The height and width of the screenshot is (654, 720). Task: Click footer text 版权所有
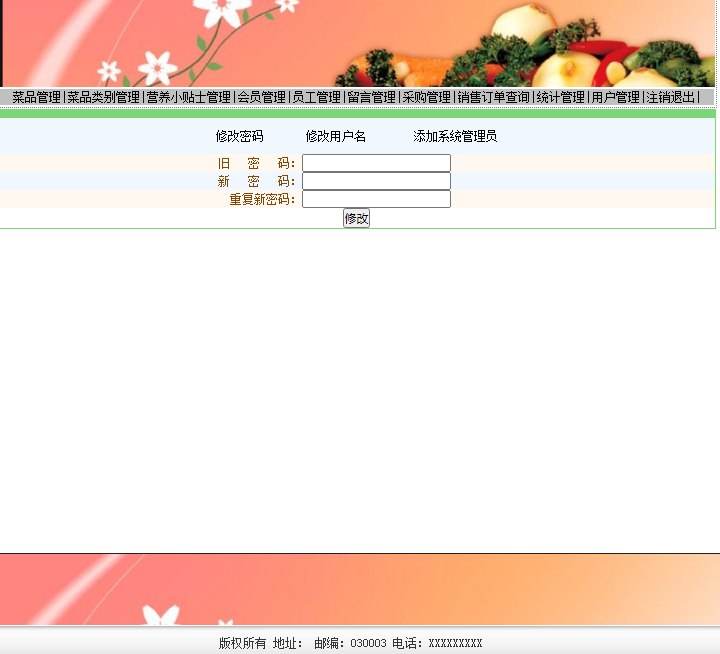[x=242, y=643]
